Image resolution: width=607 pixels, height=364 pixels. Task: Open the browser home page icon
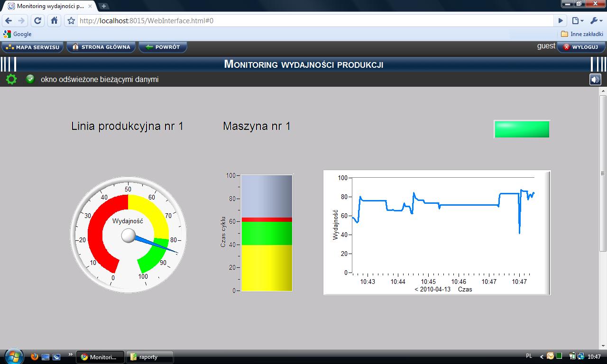(x=54, y=20)
